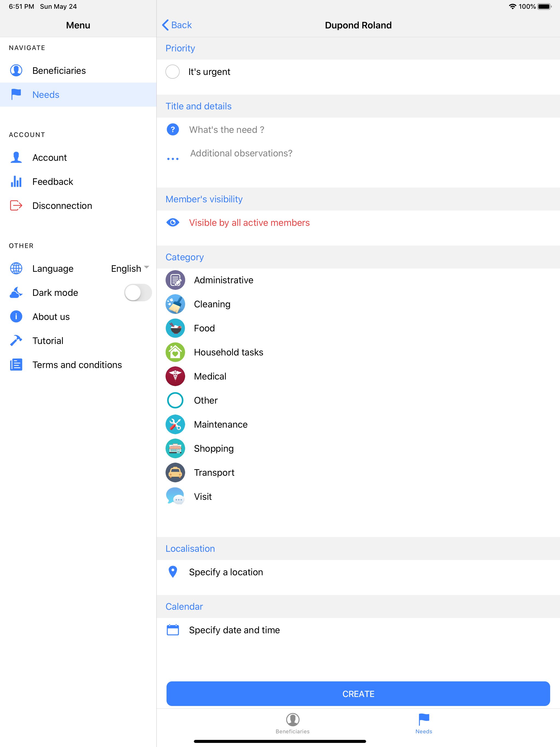
Task: Click the Wi-Fi status icon
Action: (512, 6)
